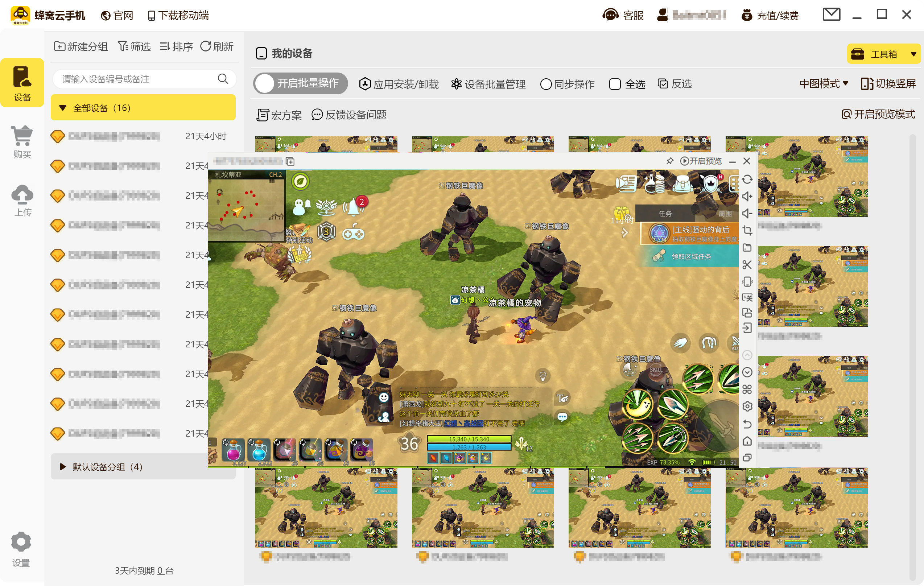Image resolution: width=924 pixels, height=586 pixels.
Task: Collapse the 全部设备 (16) group
Action: coord(143,107)
